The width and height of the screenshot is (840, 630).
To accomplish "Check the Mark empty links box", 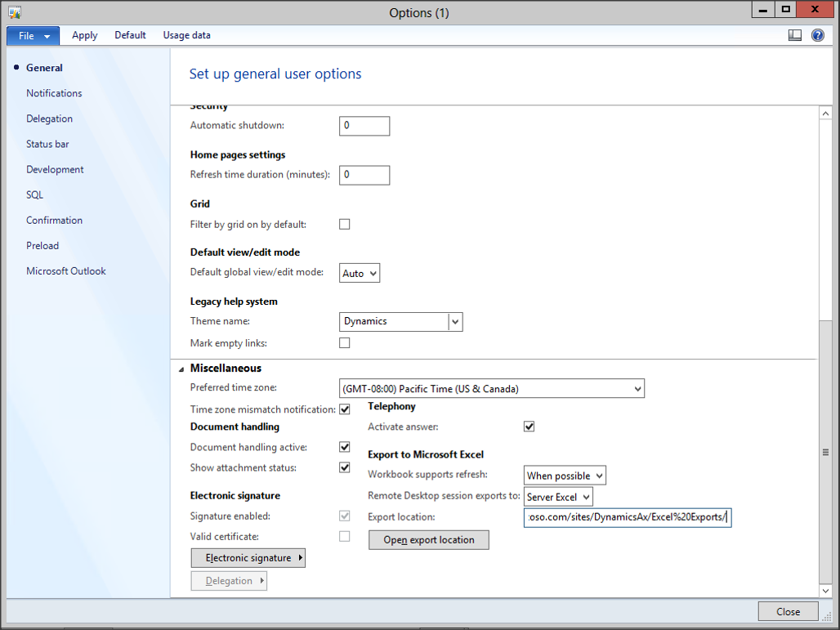I will 345,343.
